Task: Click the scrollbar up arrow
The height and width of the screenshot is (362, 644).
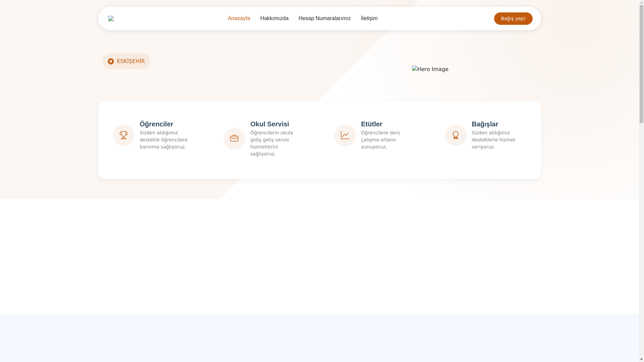Action: pos(641,3)
